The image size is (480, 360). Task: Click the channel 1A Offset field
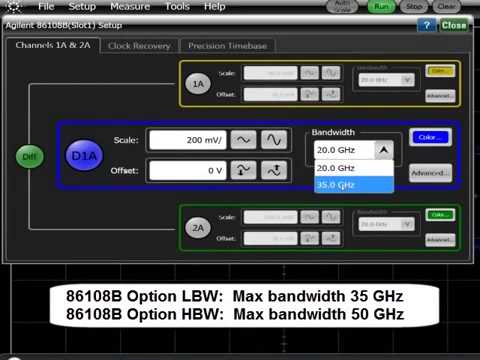(270, 94)
